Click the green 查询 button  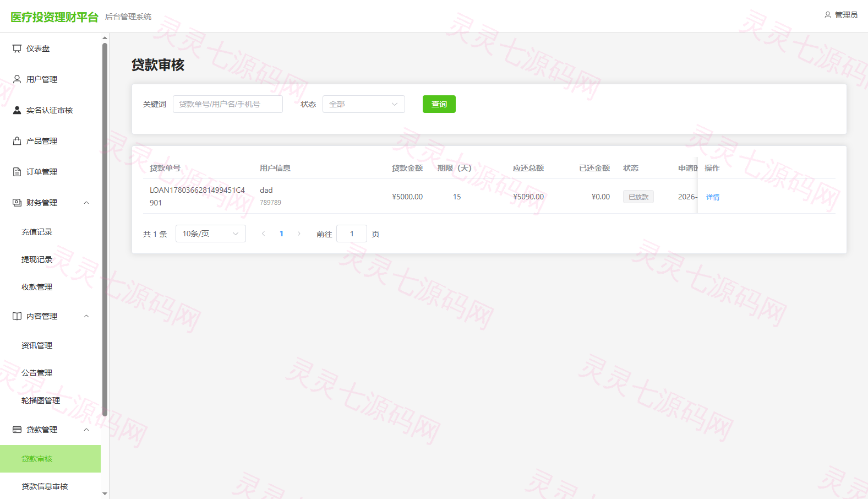pyautogui.click(x=439, y=104)
